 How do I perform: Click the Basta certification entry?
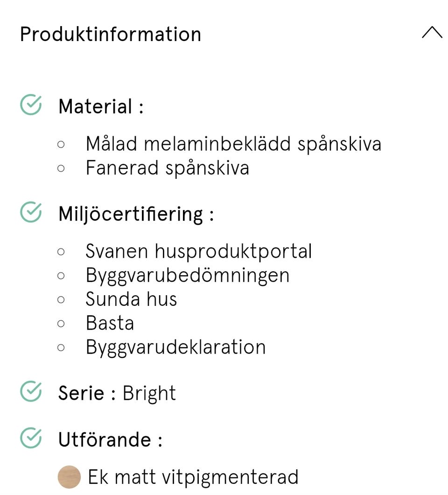point(110,323)
